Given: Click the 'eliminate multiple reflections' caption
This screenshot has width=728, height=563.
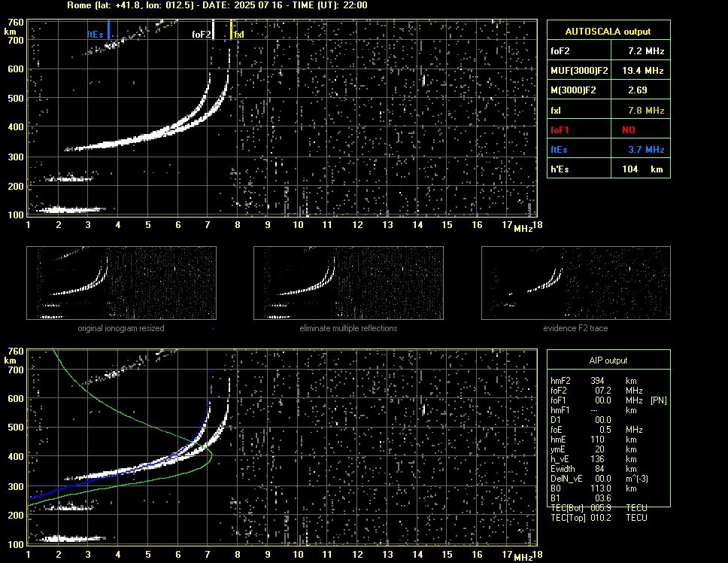Looking at the screenshot, I should 348,328.
